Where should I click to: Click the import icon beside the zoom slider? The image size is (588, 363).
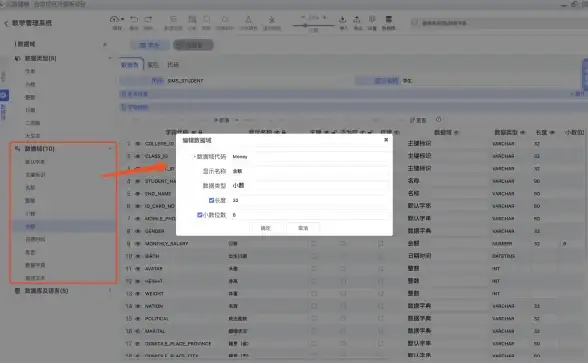click(x=342, y=19)
